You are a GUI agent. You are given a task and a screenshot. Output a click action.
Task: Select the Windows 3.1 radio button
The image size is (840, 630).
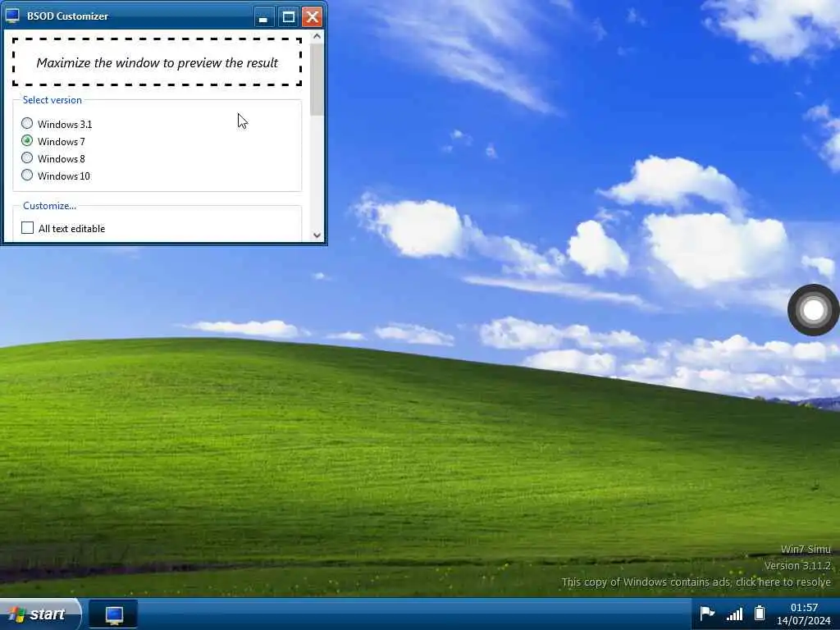tap(27, 124)
